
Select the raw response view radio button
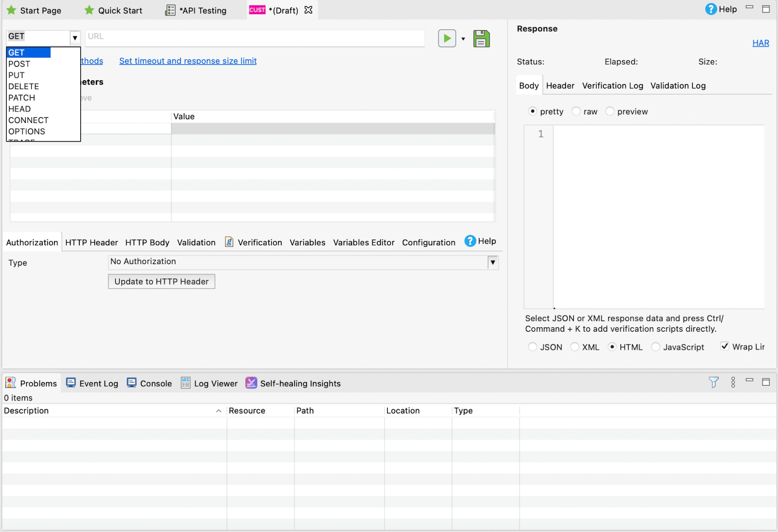pyautogui.click(x=576, y=111)
